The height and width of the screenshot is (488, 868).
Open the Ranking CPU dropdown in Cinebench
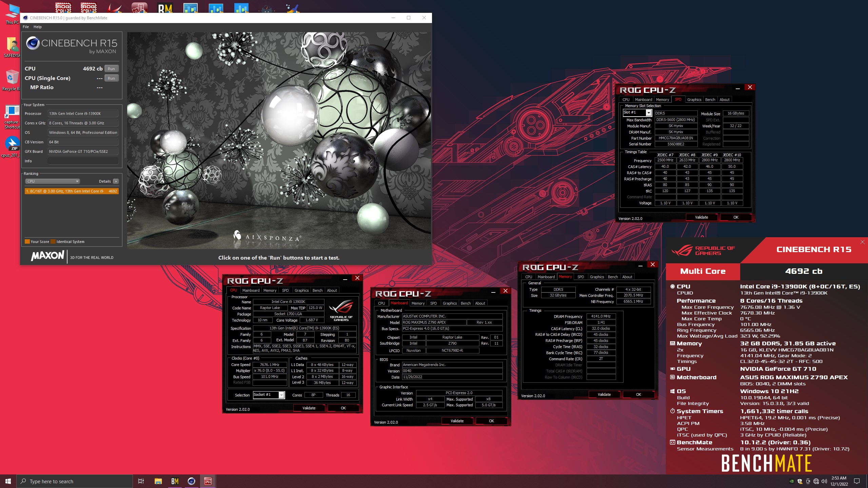coord(53,181)
